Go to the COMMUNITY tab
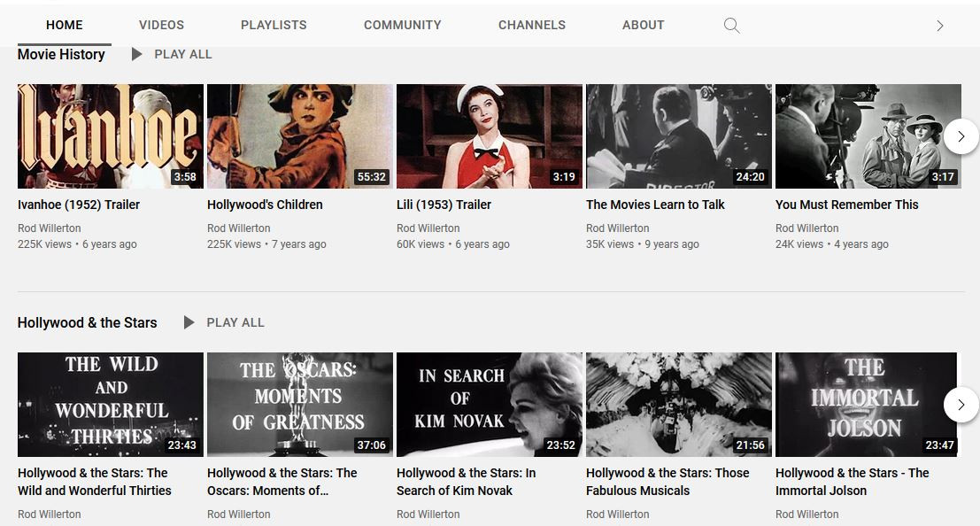This screenshot has height=526, width=980. pos(403,25)
